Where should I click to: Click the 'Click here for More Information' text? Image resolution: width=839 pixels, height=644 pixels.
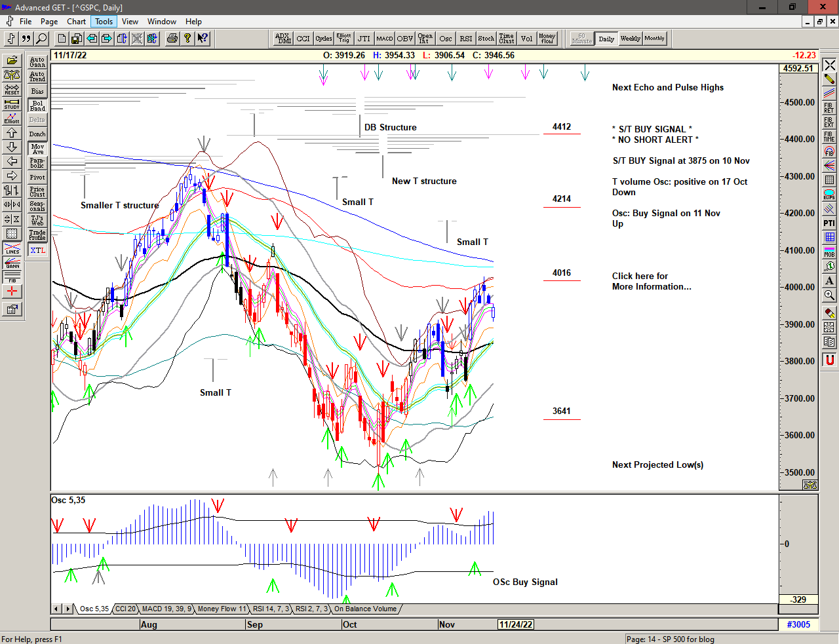point(651,281)
